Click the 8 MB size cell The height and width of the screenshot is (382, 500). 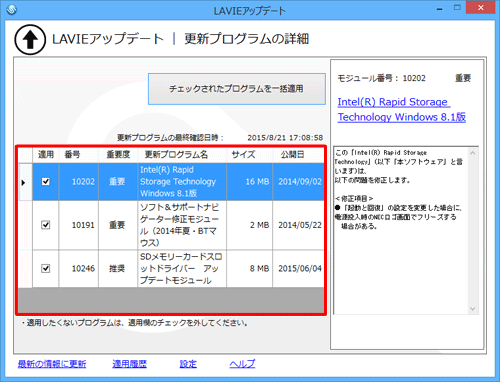[x=250, y=268]
